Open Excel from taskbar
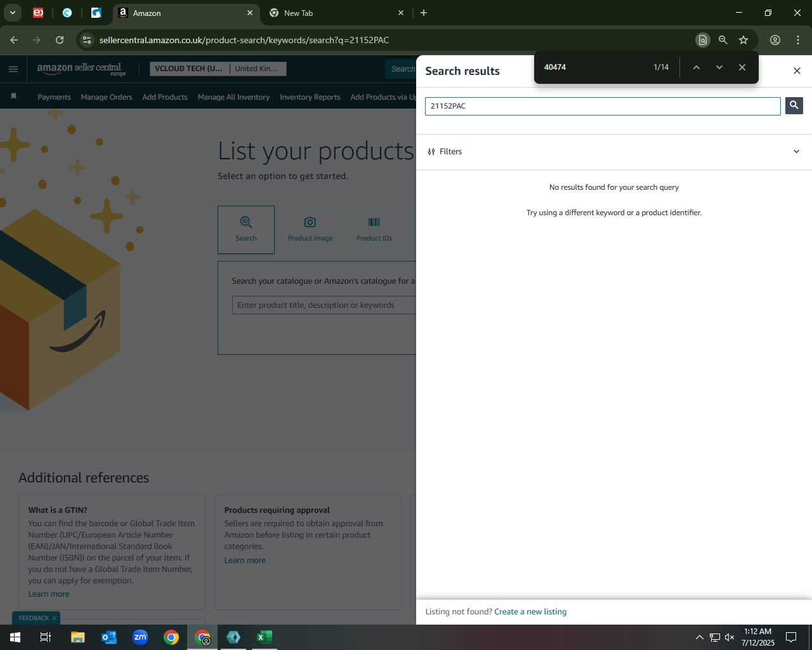The image size is (812, 650). [x=265, y=637]
